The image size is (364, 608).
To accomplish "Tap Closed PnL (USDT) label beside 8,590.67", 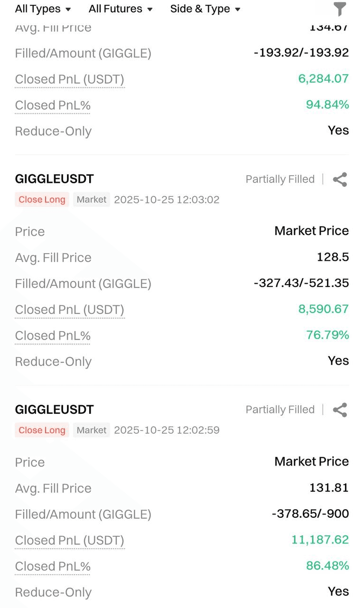I will pyautogui.click(x=69, y=310).
